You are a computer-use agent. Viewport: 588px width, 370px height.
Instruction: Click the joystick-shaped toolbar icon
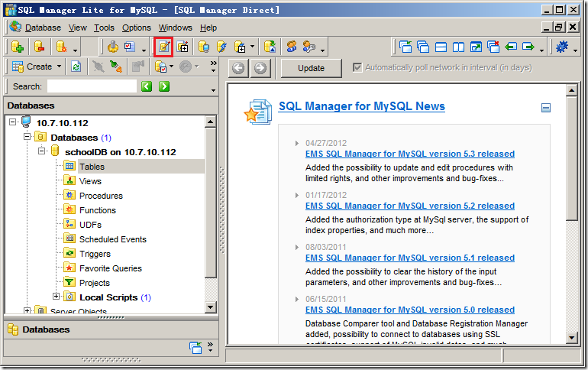(x=112, y=47)
